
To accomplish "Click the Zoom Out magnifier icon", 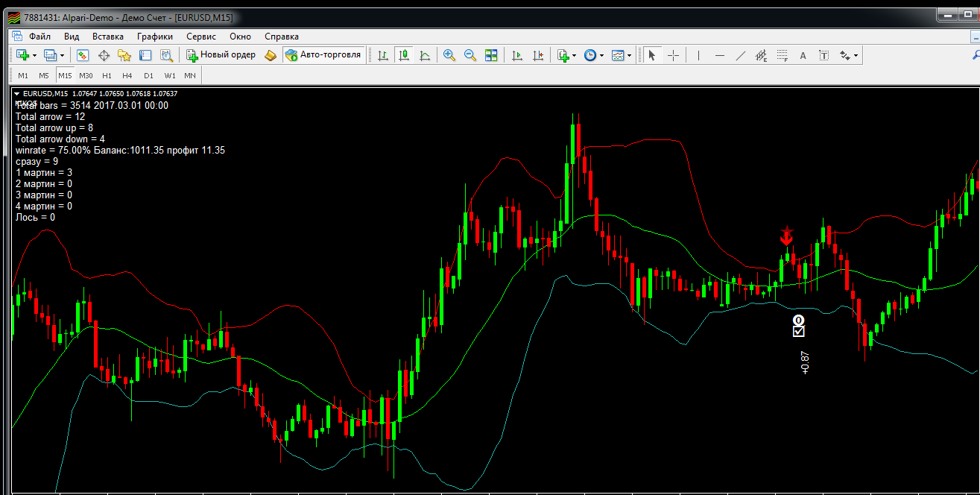I will tap(470, 55).
